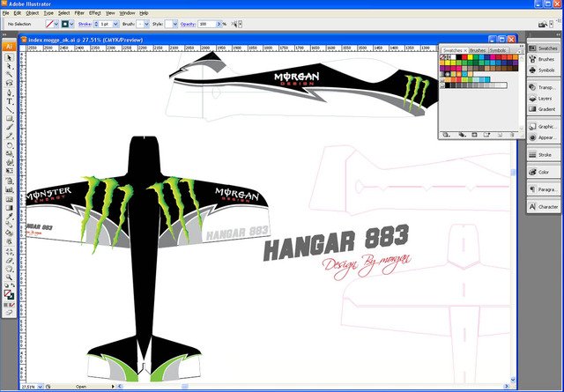564x392 pixels.
Task: Open the Brushes panel from the dock
Action: point(544,59)
